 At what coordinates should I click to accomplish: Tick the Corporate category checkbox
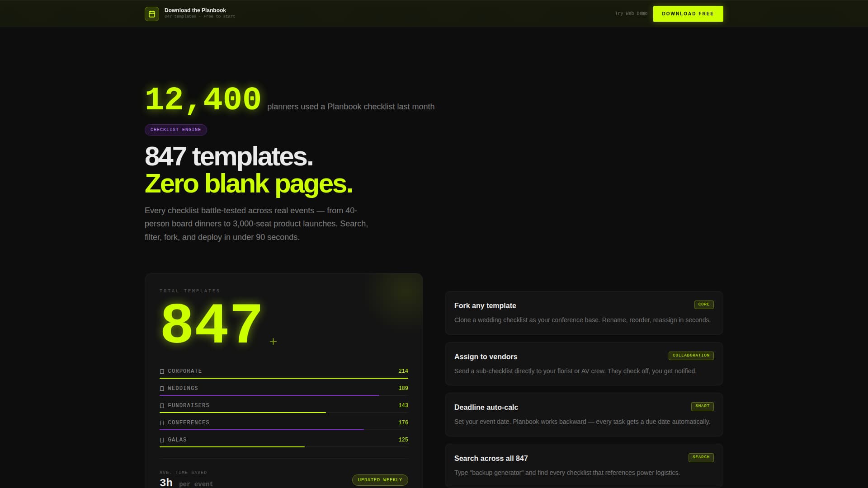pos(162,371)
